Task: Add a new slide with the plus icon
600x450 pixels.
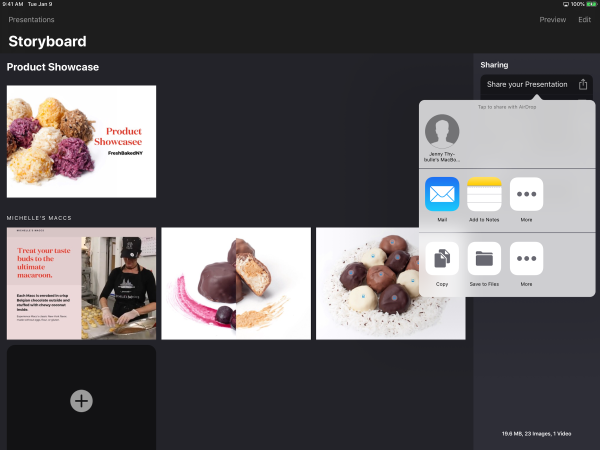Action: (x=81, y=401)
